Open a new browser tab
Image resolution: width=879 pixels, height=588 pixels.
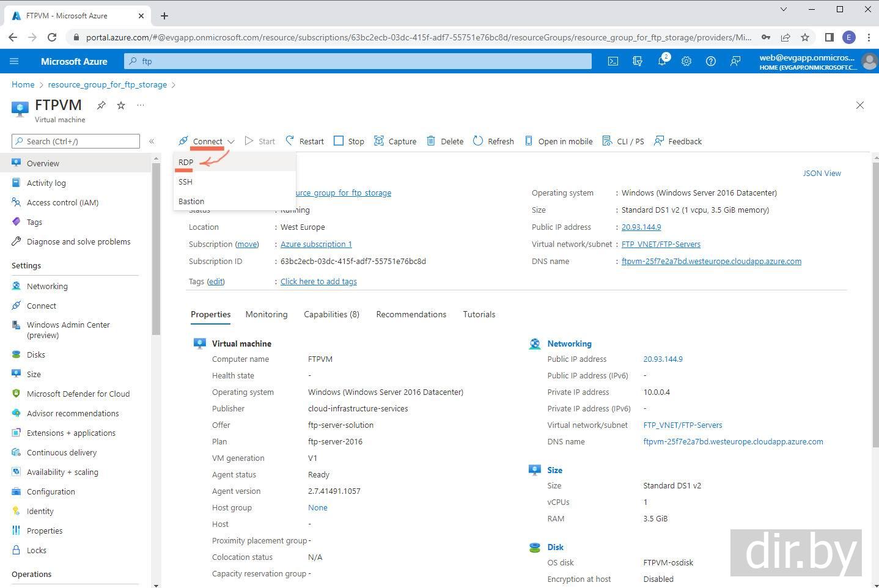(164, 16)
